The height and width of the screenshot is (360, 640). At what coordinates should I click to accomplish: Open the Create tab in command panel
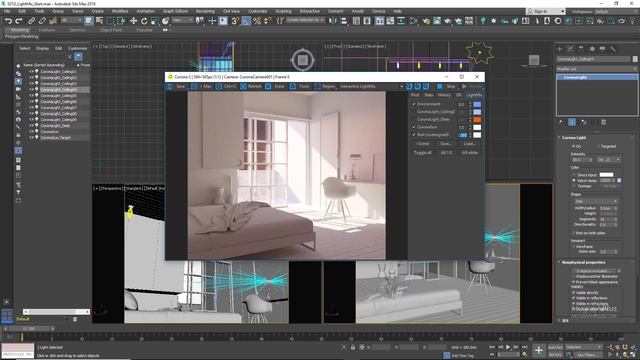pyautogui.click(x=560, y=49)
